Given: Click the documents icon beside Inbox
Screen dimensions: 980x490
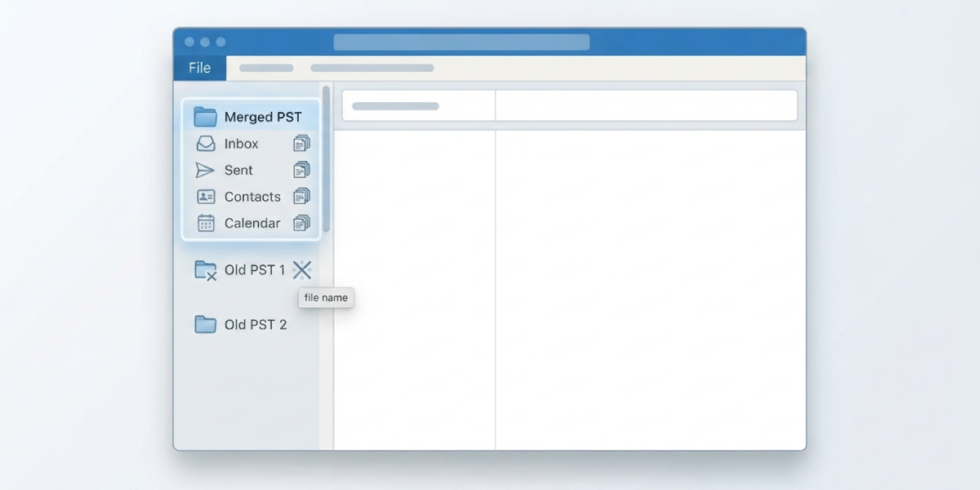Looking at the screenshot, I should tap(302, 144).
